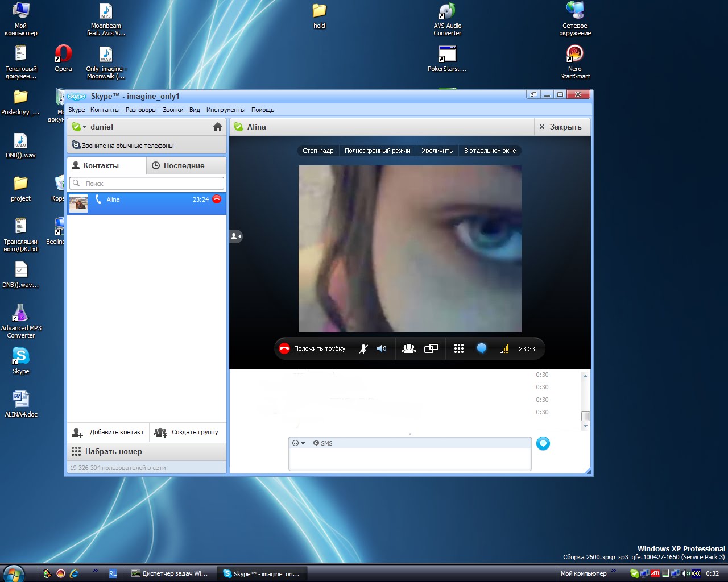Viewport: 728px width, 582px height.
Task: Toggle the chat bubble in the call bar
Action: [482, 349]
